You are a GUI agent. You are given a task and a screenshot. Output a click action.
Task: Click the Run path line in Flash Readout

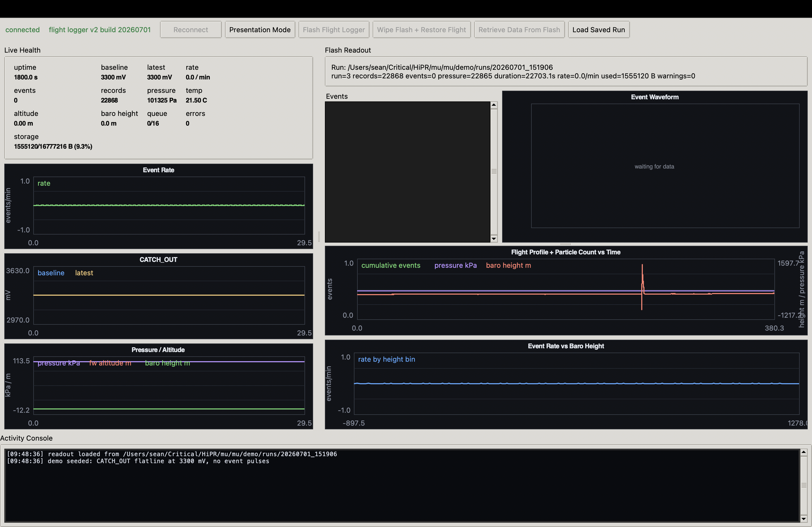(x=442, y=68)
